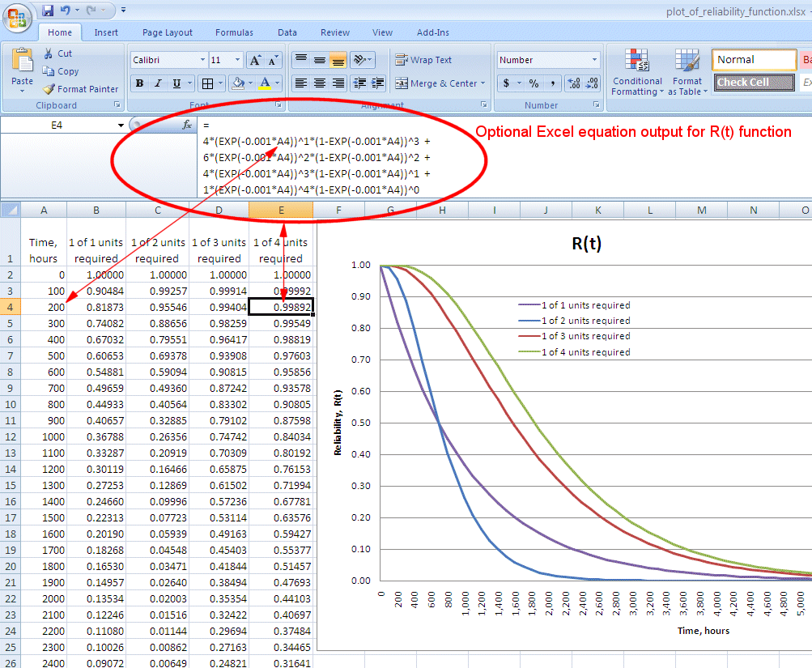Screen dimensions: 812x668
Task: Switch to the Formulas ribbon tab
Action: (x=233, y=32)
